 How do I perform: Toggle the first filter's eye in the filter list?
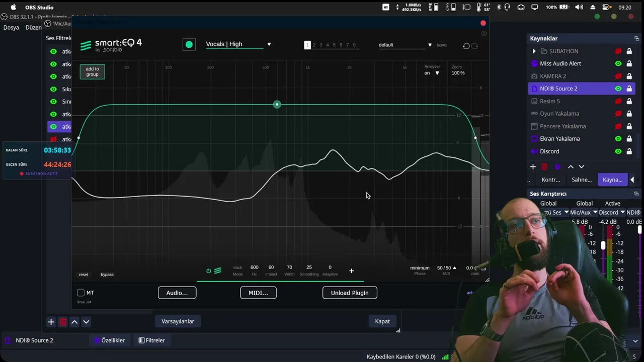pyautogui.click(x=53, y=51)
